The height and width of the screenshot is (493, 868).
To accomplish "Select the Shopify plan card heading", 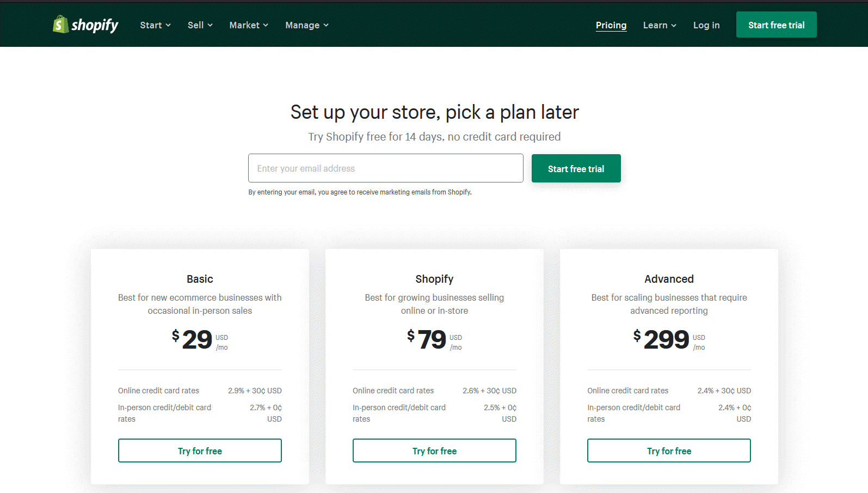I will click(x=434, y=279).
